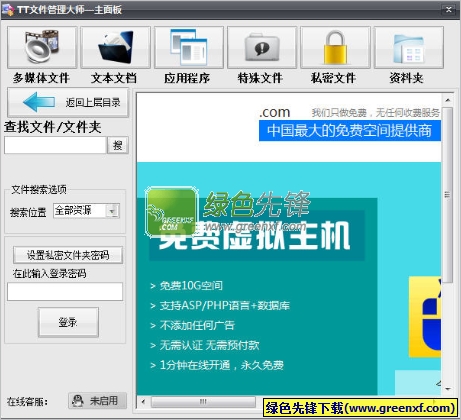The image size is (461, 420).
Task: Click the vertical scrollbar up arrow
Action: (x=448, y=100)
